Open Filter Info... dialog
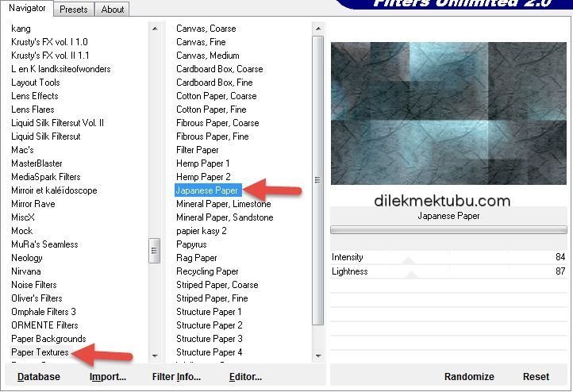 coord(176,377)
